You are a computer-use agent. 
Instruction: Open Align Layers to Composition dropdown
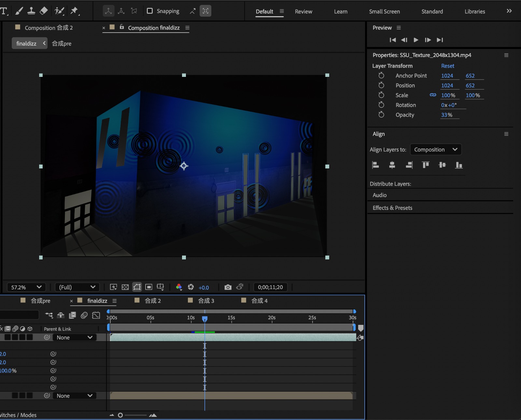pyautogui.click(x=435, y=150)
